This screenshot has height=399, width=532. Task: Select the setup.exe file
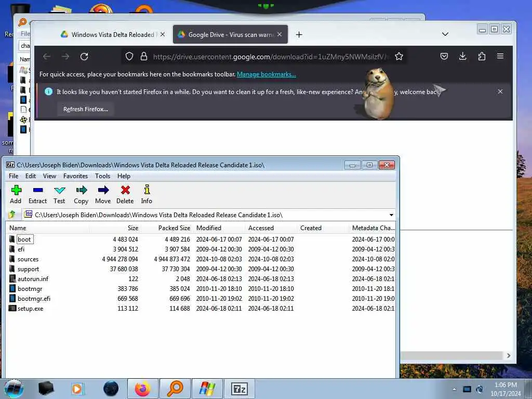point(200,309)
